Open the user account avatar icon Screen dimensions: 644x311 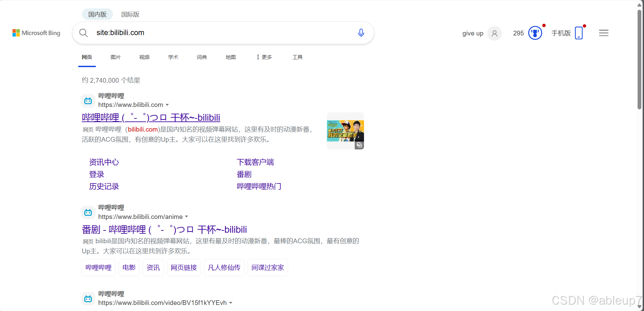coord(495,33)
